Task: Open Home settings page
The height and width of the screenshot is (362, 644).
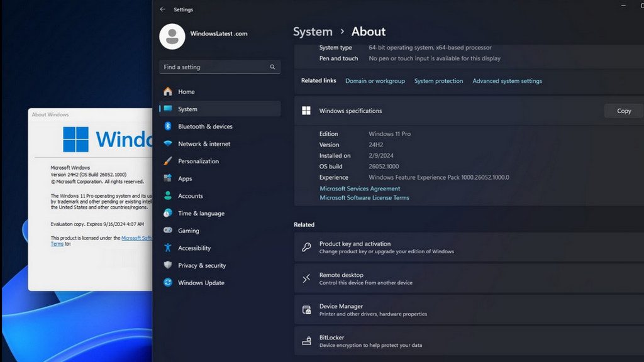Action: coord(219,92)
